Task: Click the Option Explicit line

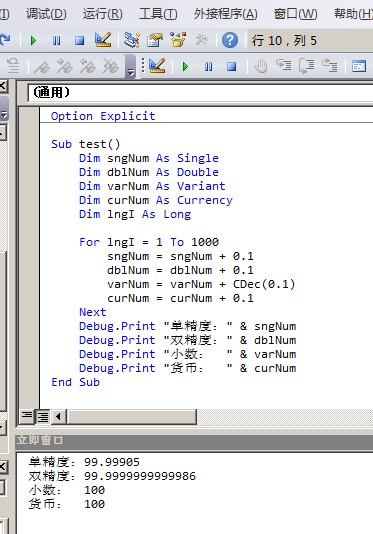Action: [x=103, y=116]
